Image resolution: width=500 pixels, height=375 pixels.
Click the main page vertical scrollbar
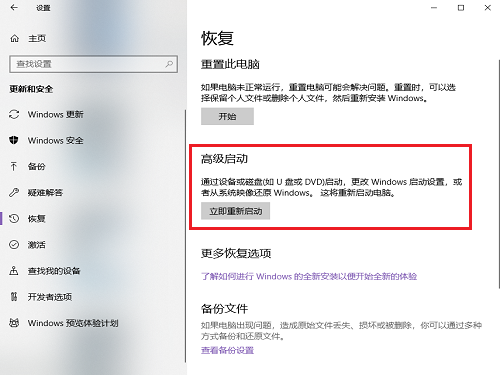(x=499, y=173)
